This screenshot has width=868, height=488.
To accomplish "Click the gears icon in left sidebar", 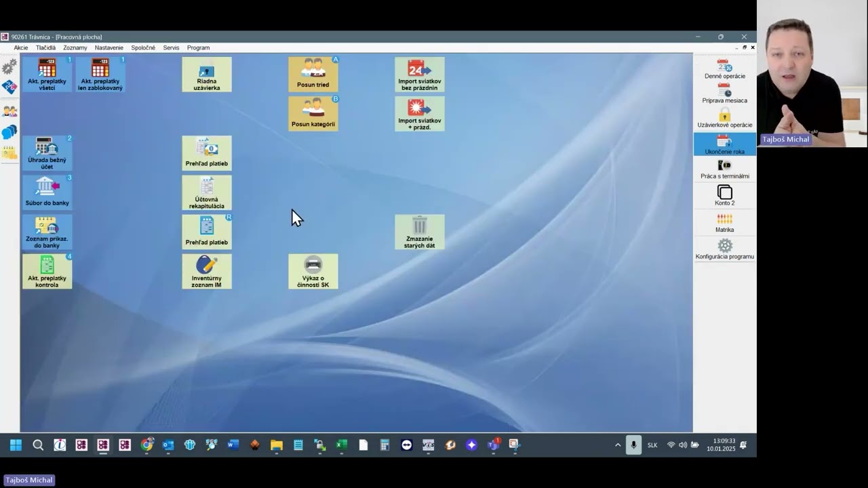I will tap(9, 66).
